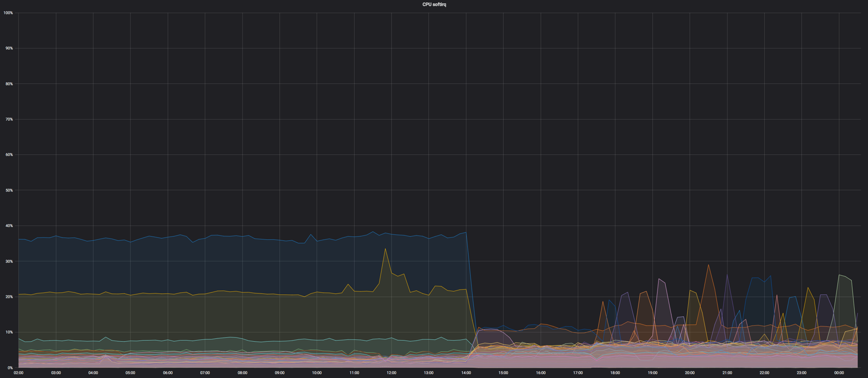Click the 60% y-axis label

(9, 155)
